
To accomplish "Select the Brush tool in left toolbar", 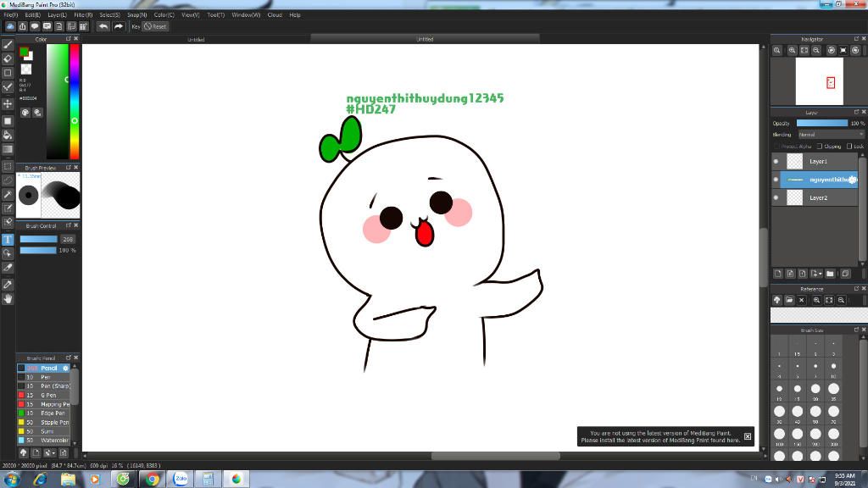I will pos(8,44).
